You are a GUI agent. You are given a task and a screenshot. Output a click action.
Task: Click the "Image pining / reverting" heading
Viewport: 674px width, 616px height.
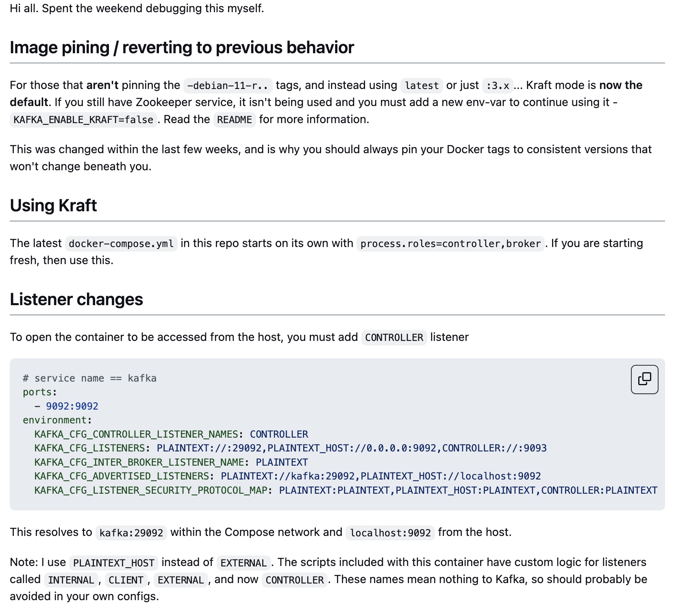[182, 48]
